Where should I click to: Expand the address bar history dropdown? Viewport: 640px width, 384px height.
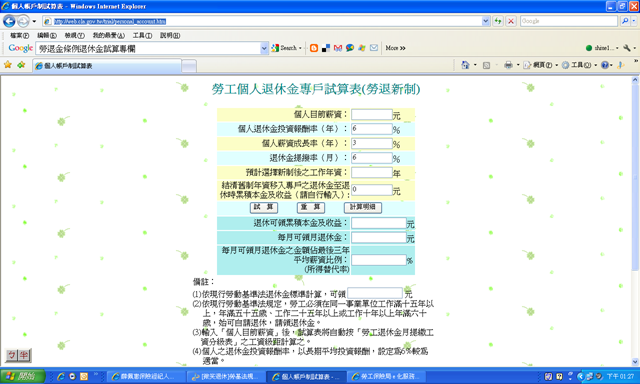point(485,21)
